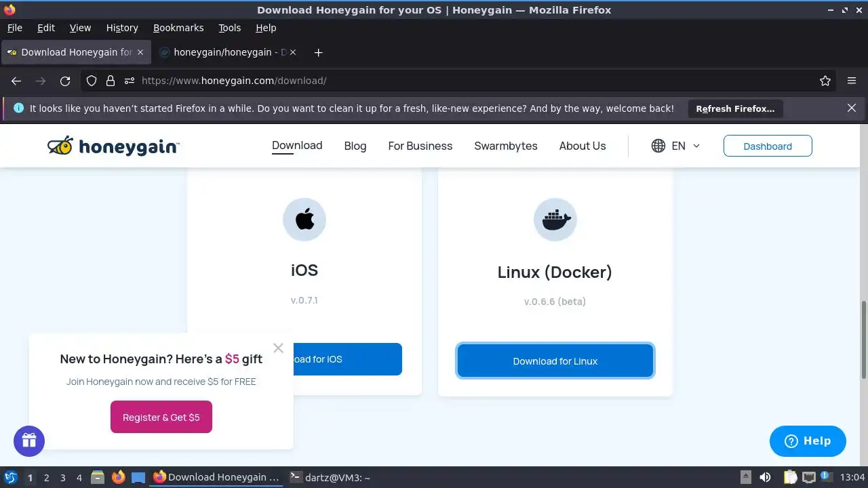Click Refresh Firefox… button

pos(735,108)
